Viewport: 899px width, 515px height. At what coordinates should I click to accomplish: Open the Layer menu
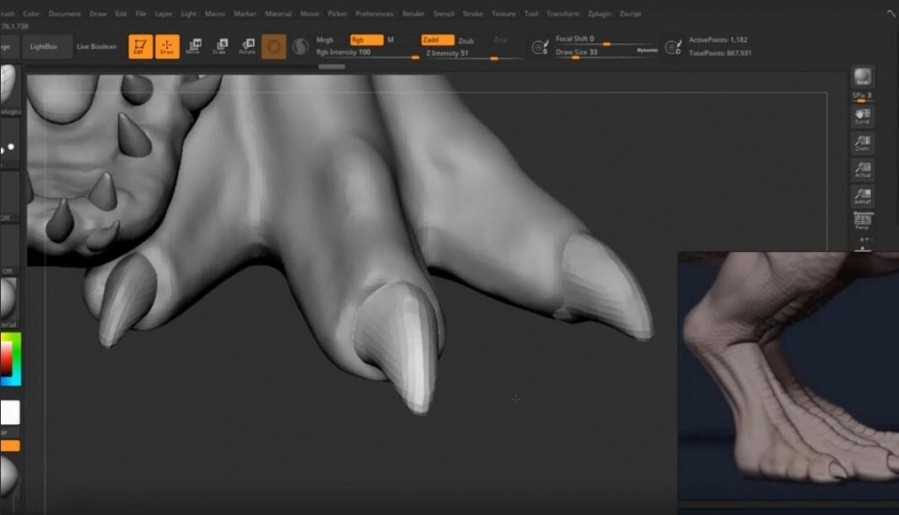click(163, 13)
